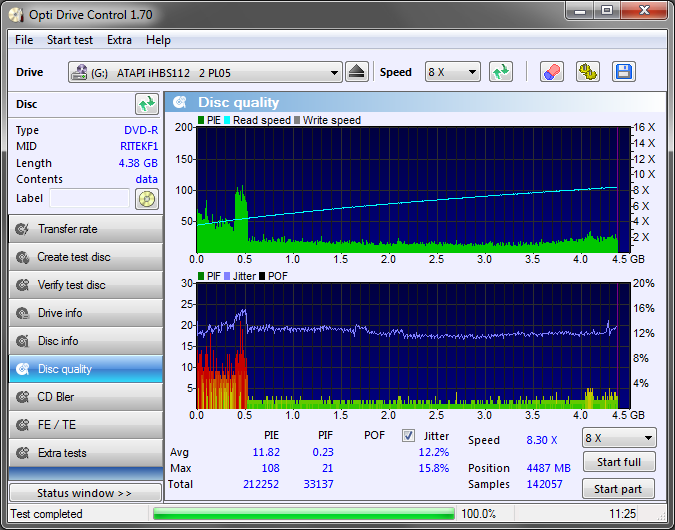
Task: Click the PIF total value 33137
Action: 319,484
